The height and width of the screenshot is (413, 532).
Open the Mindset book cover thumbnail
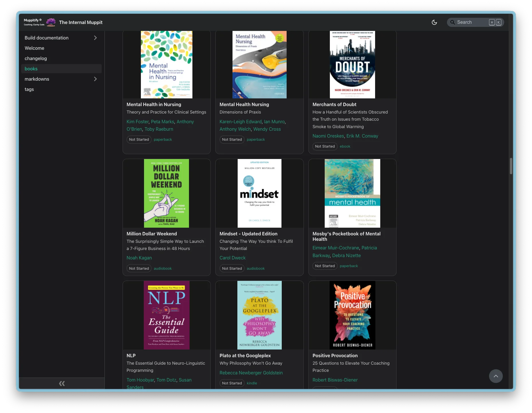tap(259, 193)
